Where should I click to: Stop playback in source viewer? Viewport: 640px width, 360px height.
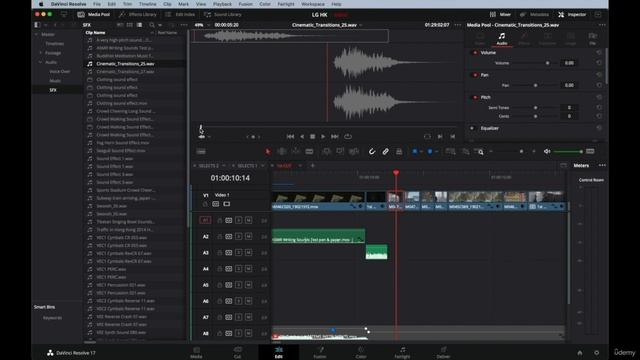[313, 136]
